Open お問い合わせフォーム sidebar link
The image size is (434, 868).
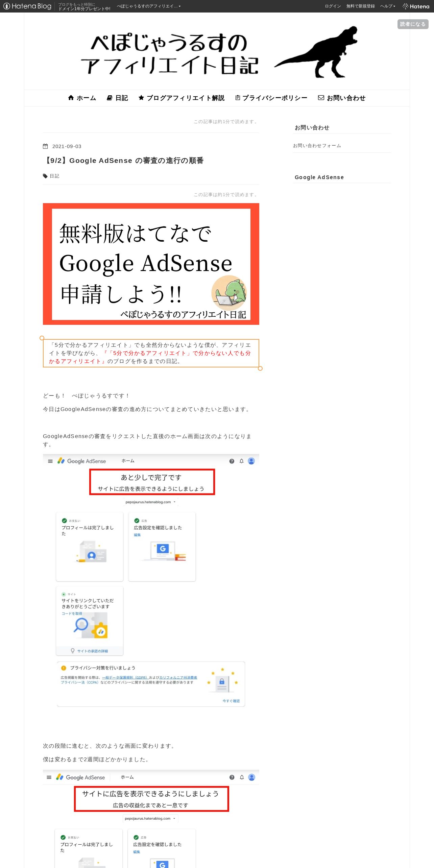pyautogui.click(x=317, y=146)
